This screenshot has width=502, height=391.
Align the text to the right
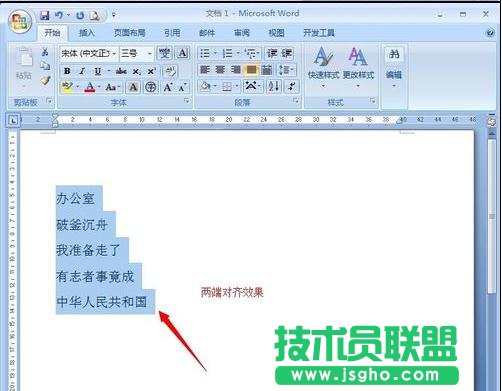pos(236,70)
